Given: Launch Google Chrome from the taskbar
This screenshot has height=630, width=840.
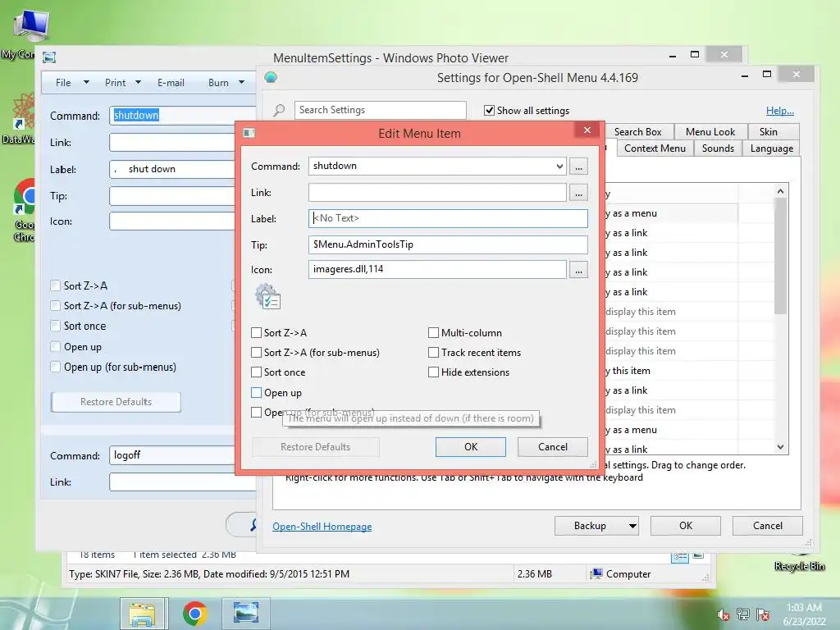Looking at the screenshot, I should [195, 614].
